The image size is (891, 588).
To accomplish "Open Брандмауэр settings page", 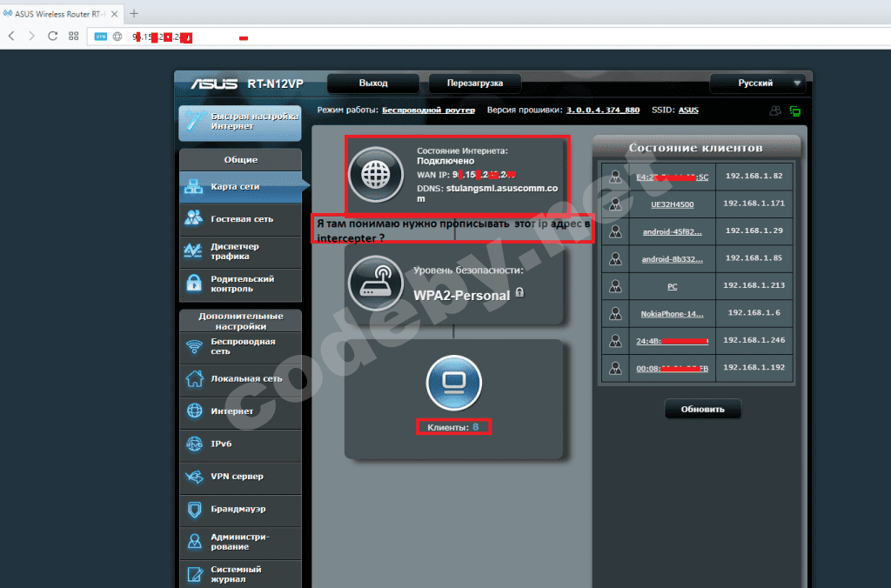I will tap(241, 509).
